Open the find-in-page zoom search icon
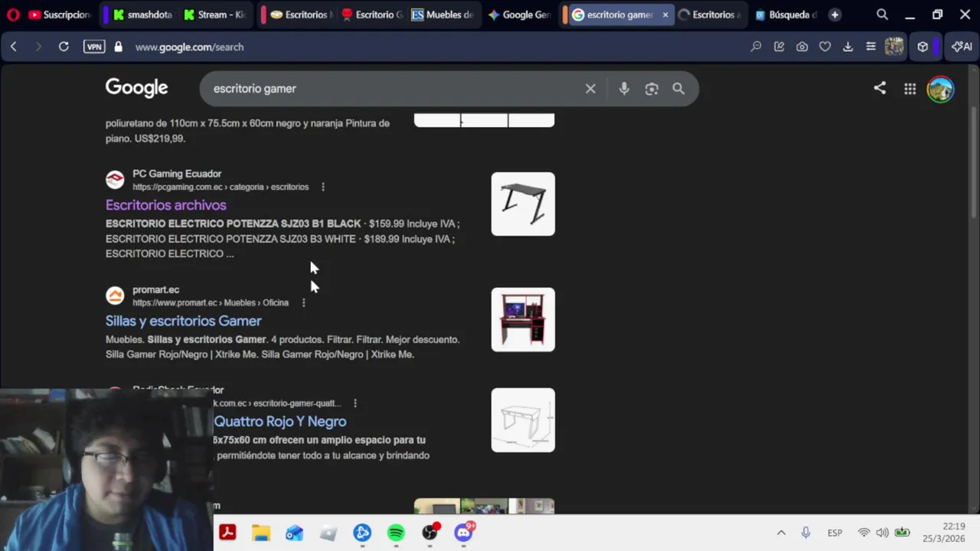 pyautogui.click(x=756, y=47)
